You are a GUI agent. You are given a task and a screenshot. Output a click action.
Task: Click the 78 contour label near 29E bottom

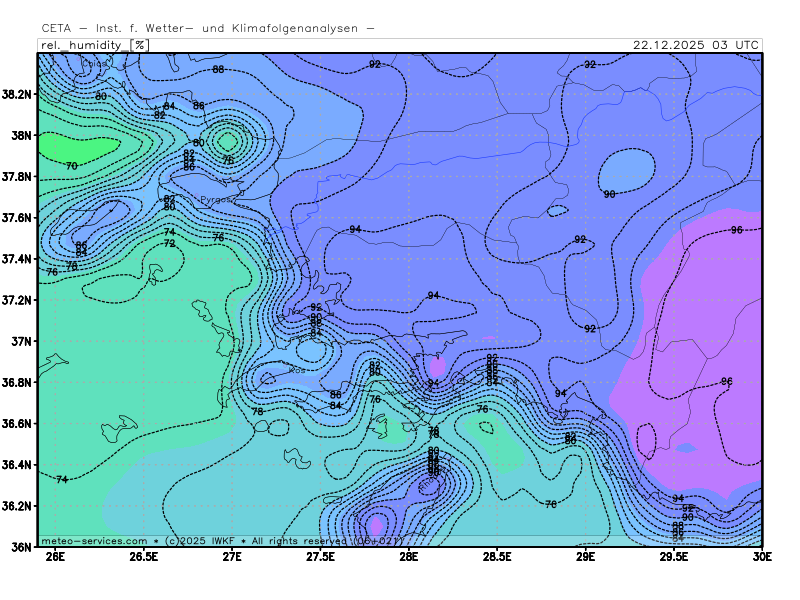tap(551, 504)
